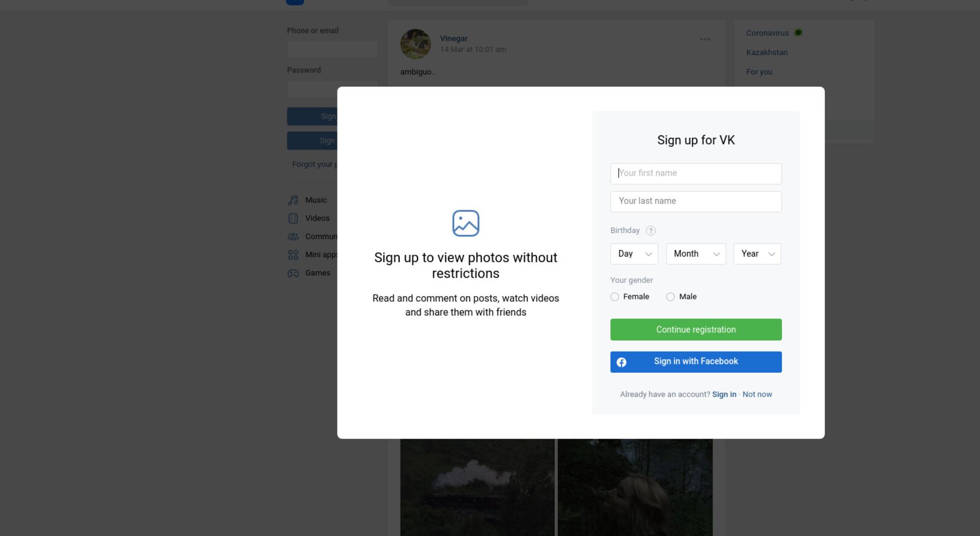The width and height of the screenshot is (980, 536).
Task: Click the upper Sign button in the login panel
Action: pos(312,116)
